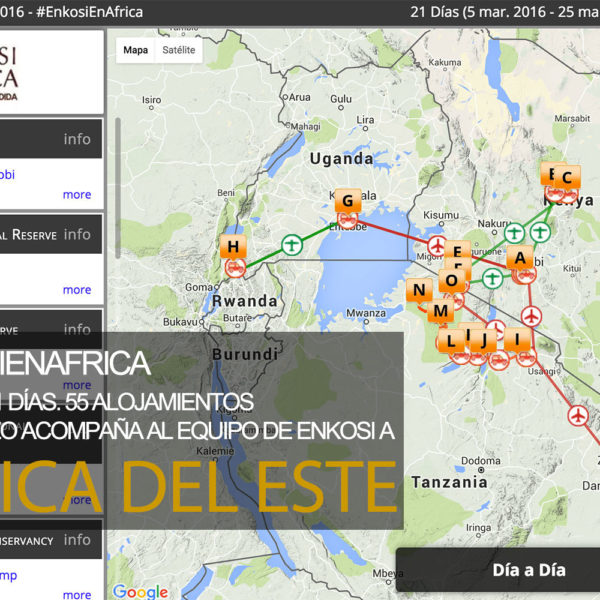600x600 pixels.
Task: Select map marker M
Action: point(440,311)
